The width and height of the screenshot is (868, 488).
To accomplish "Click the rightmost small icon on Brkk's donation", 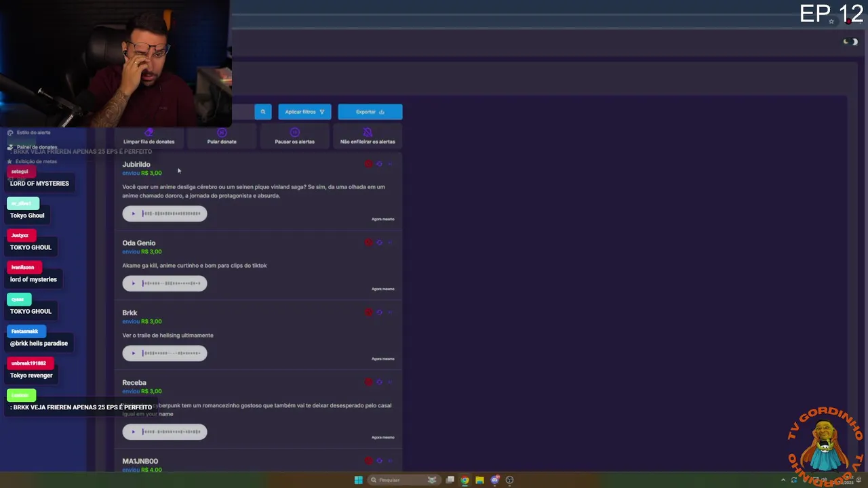I will (390, 312).
